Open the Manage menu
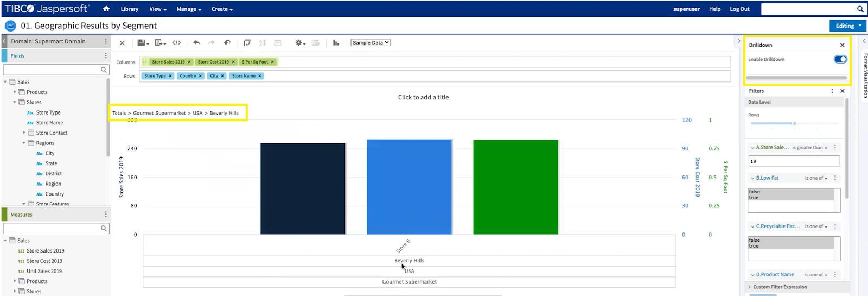This screenshot has height=296, width=868. coord(189,9)
